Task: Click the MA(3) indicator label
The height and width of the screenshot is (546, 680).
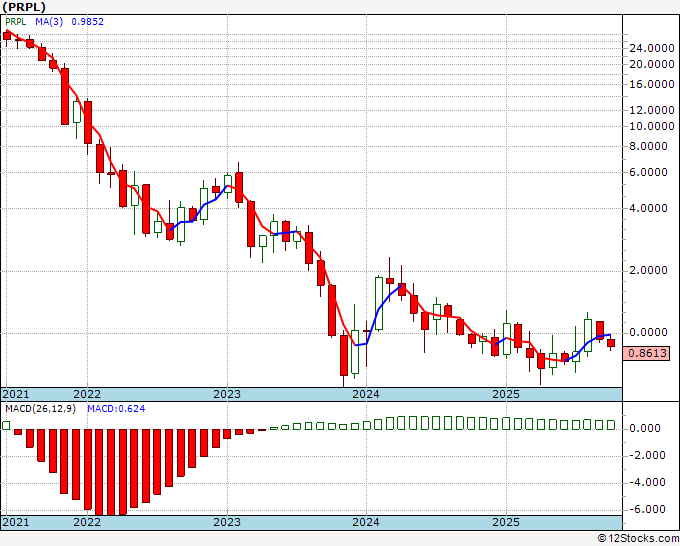Action: coord(49,22)
